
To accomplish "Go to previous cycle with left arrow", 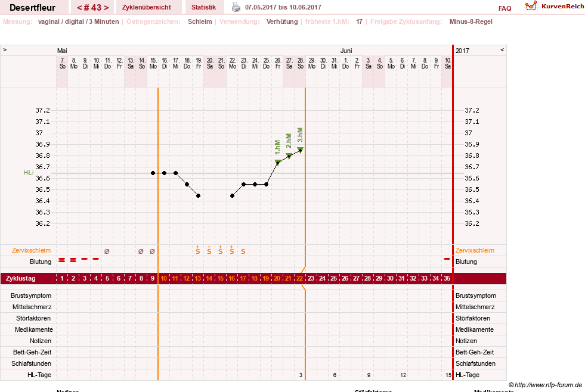I will pyautogui.click(x=79, y=8).
